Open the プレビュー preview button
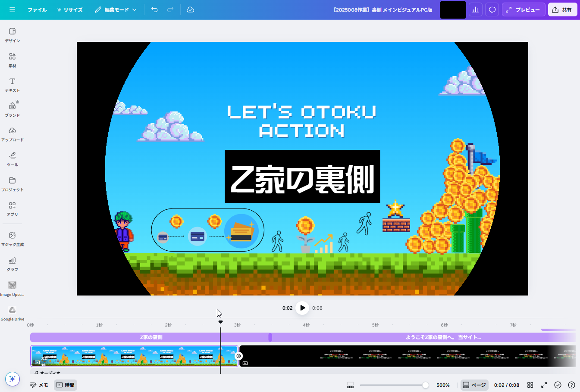This screenshot has width=580, height=392. coord(524,9)
